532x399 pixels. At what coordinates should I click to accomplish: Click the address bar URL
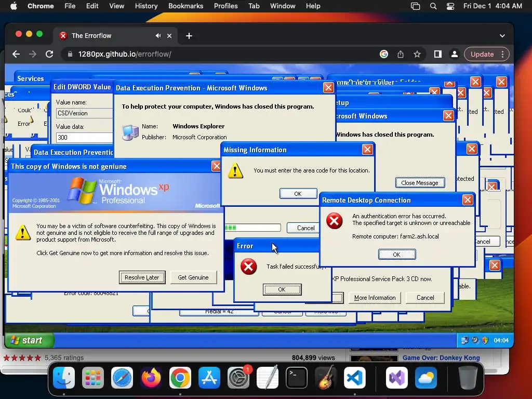(x=125, y=54)
